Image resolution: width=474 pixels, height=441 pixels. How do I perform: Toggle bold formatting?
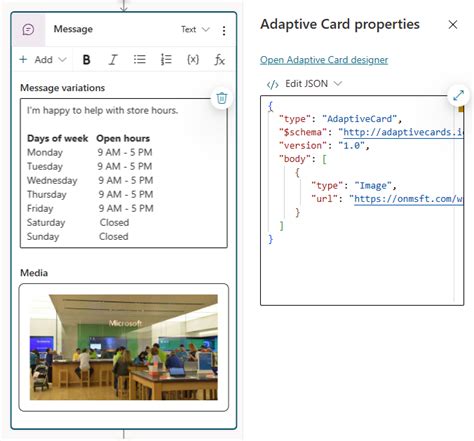coord(86,60)
